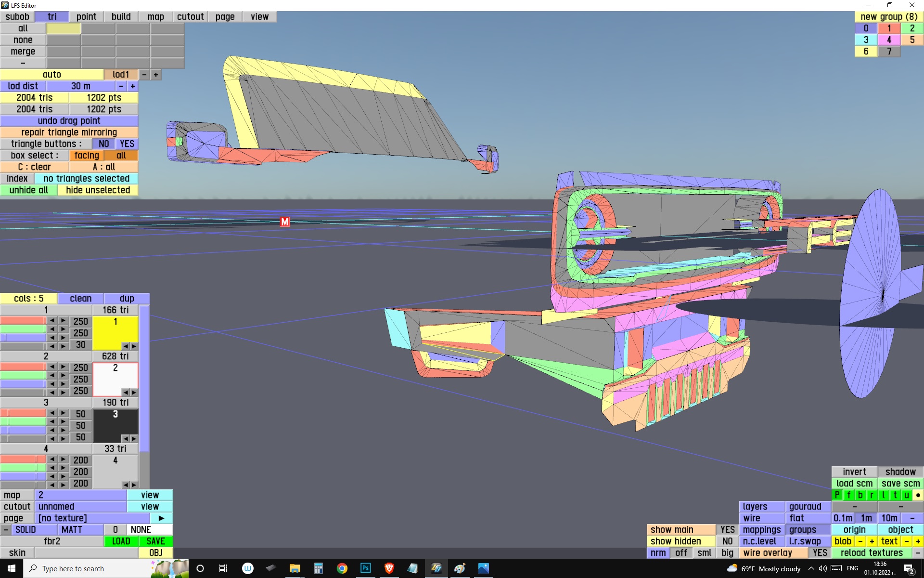Screen dimensions: 924x578
Task: Click the lod1 plus button
Action: (156, 75)
